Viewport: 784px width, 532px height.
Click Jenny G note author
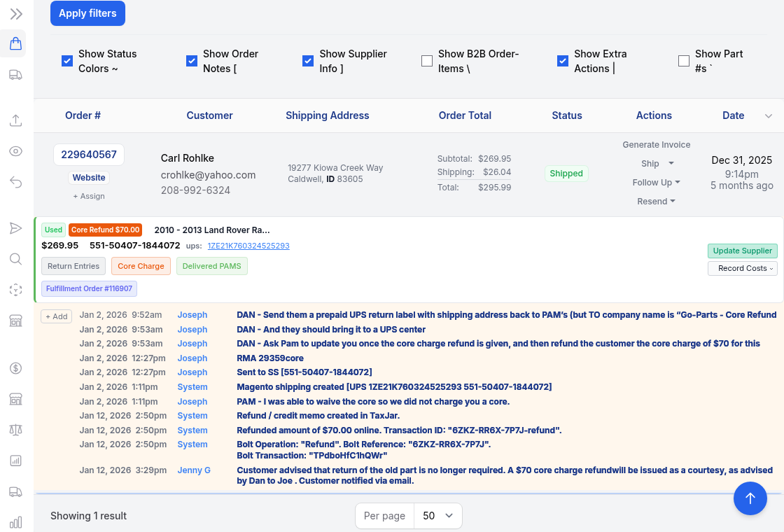coord(194,470)
